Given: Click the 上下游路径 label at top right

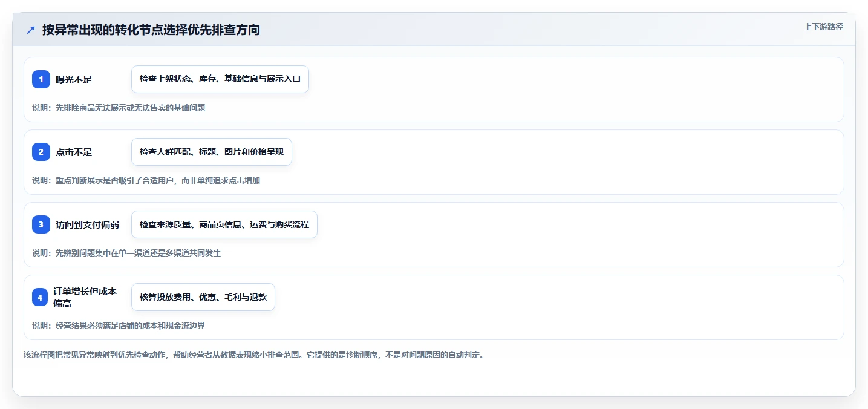Looking at the screenshot, I should click(x=823, y=27).
